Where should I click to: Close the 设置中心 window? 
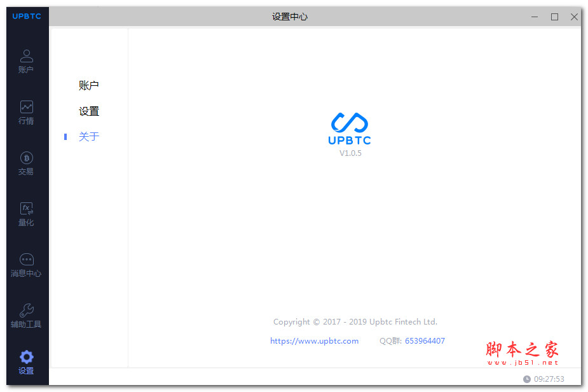[x=574, y=17]
